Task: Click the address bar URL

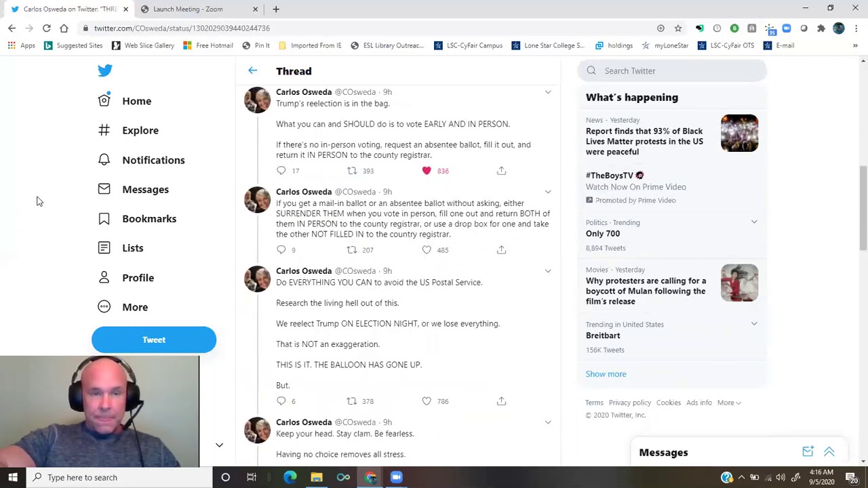Action: tap(182, 28)
